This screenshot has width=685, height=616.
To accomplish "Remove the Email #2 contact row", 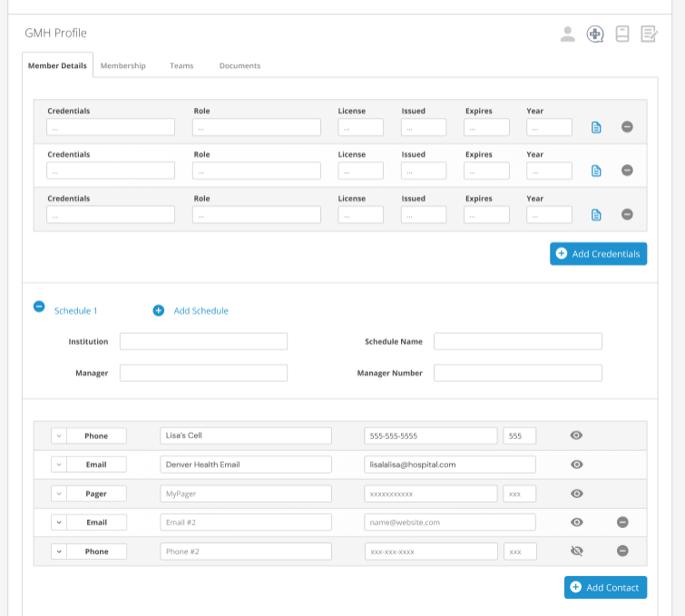I will (x=622, y=523).
